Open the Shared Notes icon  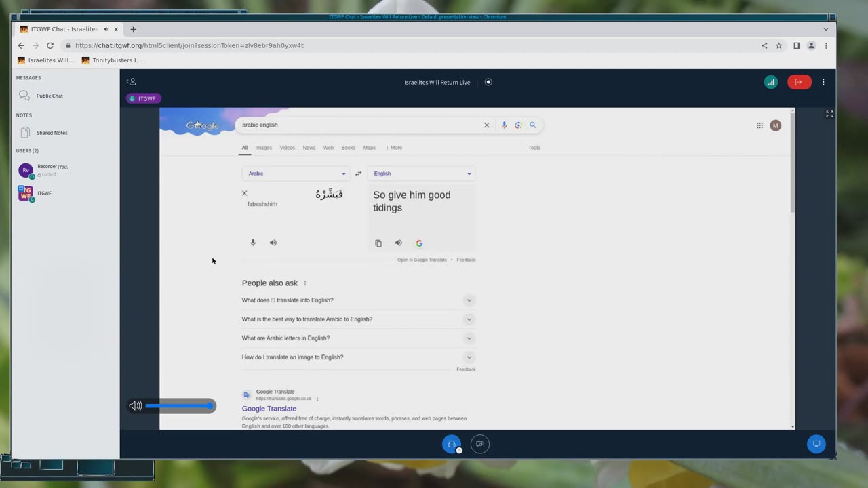click(x=25, y=133)
